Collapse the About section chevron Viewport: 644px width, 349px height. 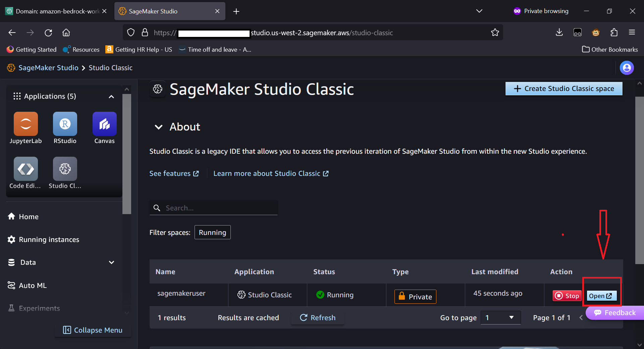pos(158,127)
